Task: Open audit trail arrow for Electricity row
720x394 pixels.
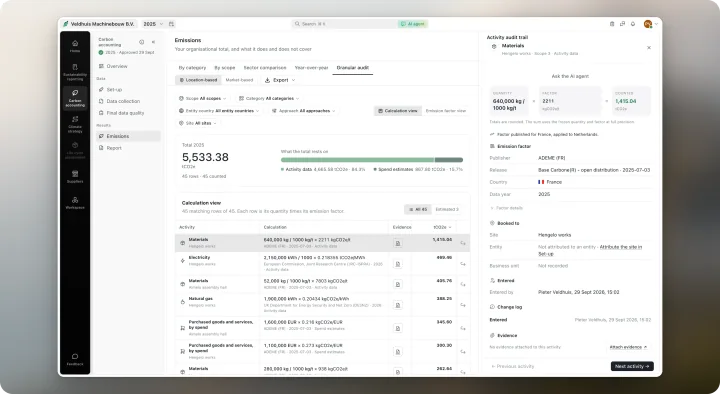Action: pos(463,264)
